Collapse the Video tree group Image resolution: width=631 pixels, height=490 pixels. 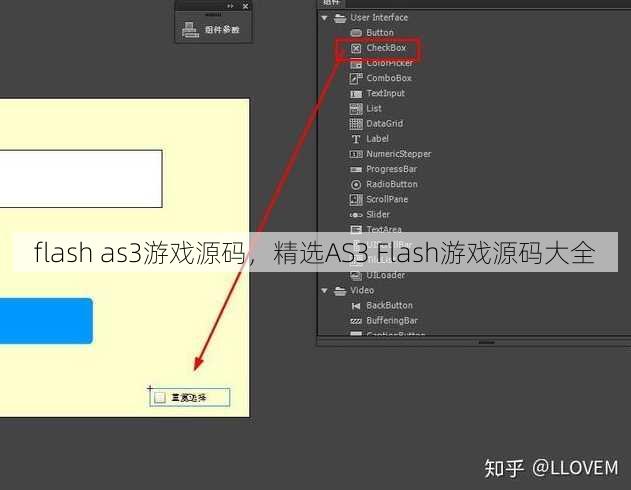pyautogui.click(x=324, y=290)
